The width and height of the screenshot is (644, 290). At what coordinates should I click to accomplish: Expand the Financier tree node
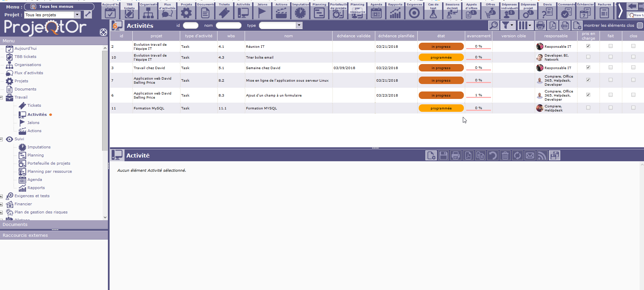[1, 204]
